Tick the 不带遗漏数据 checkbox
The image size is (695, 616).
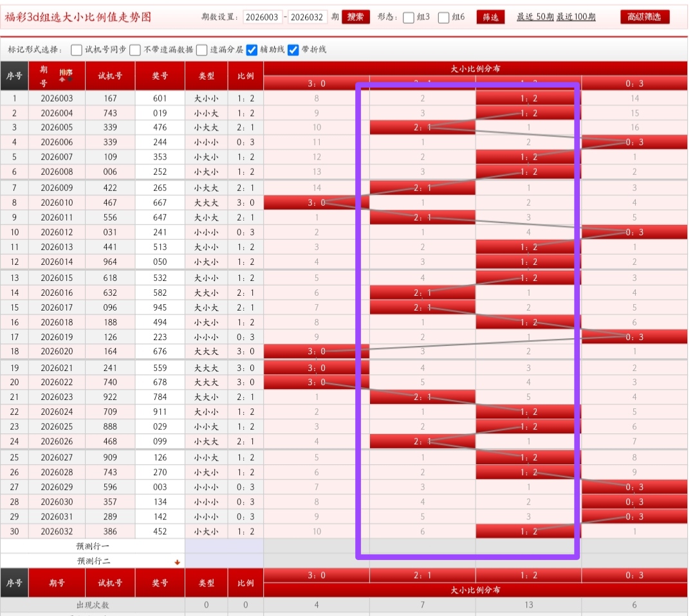[x=135, y=50]
